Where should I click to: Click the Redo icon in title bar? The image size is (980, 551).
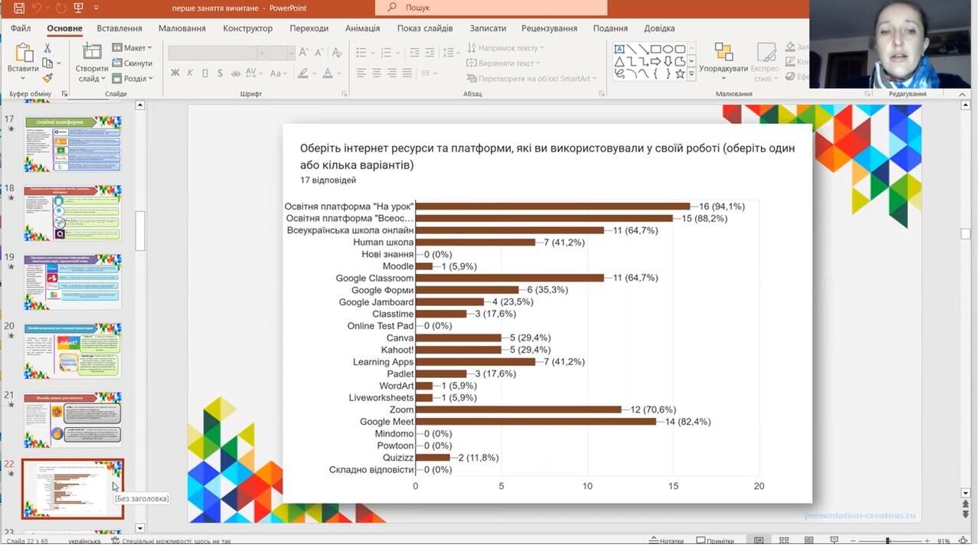[60, 8]
